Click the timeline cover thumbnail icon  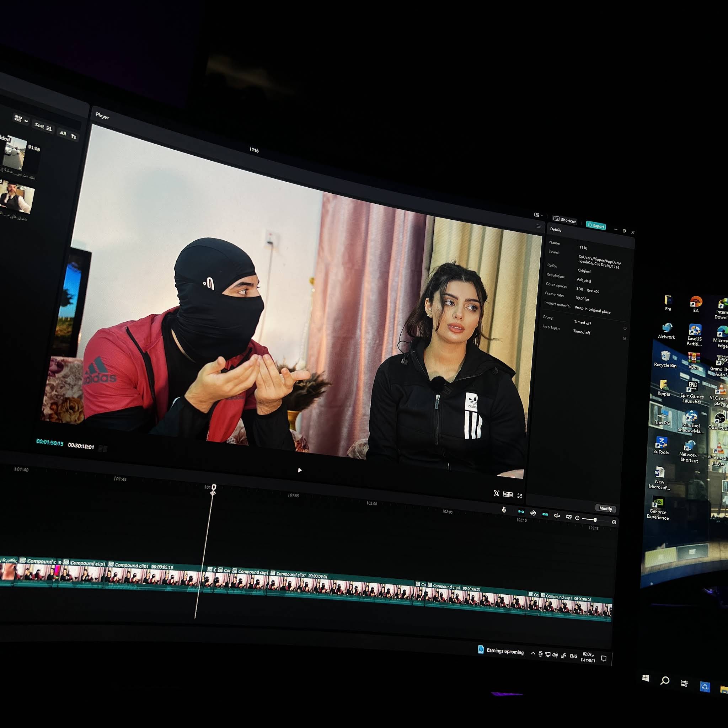(x=569, y=517)
